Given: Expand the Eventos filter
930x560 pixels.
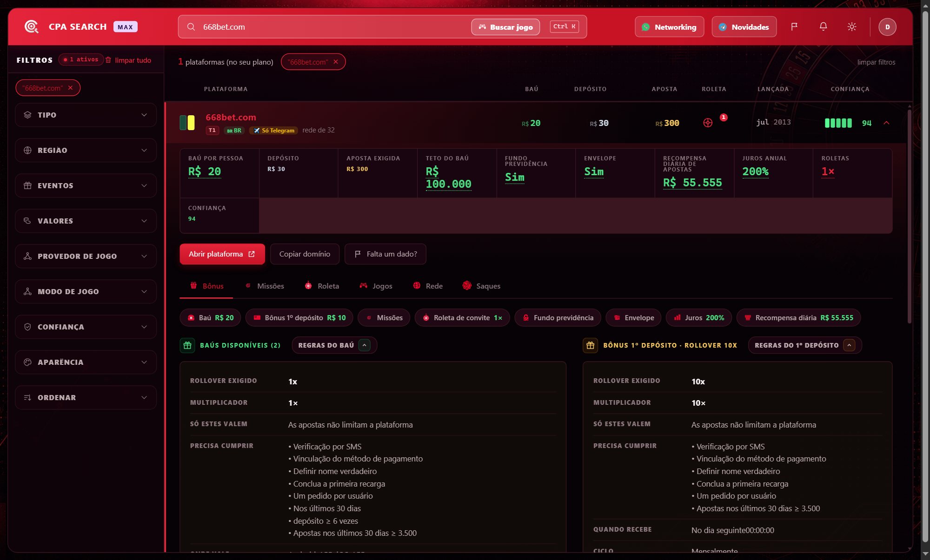Looking at the screenshot, I should tap(86, 185).
